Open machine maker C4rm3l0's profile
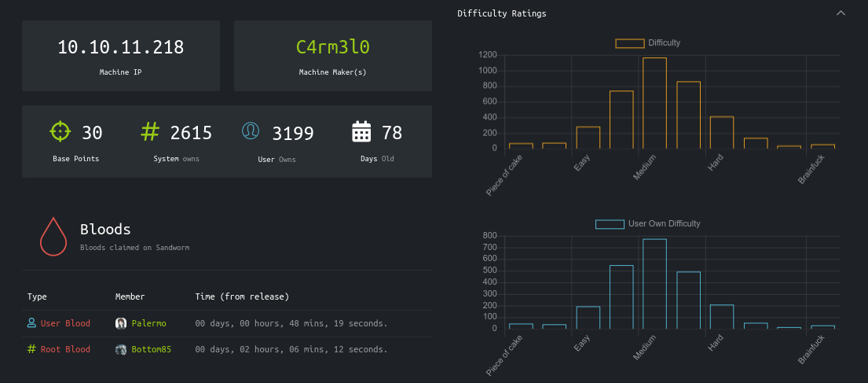The height and width of the screenshot is (383, 868). pyautogui.click(x=332, y=47)
